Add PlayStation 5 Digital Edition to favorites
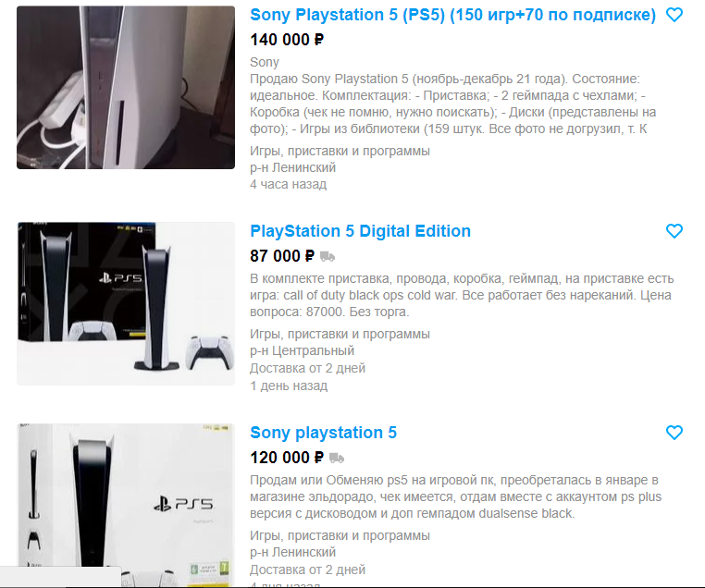The width and height of the screenshot is (705, 588). click(674, 231)
